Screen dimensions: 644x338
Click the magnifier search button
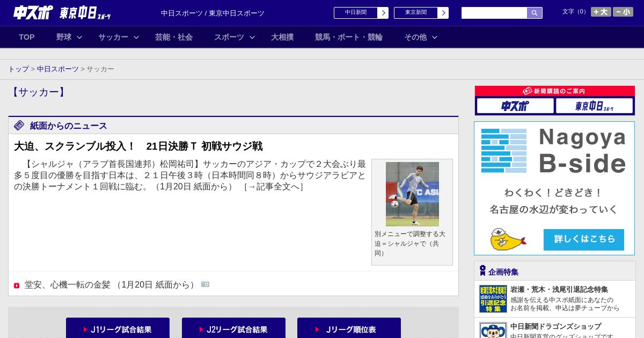click(535, 13)
